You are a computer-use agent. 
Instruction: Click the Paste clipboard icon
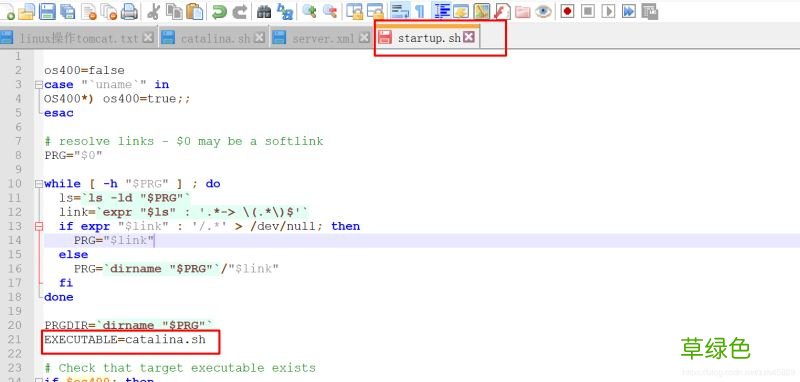click(194, 11)
